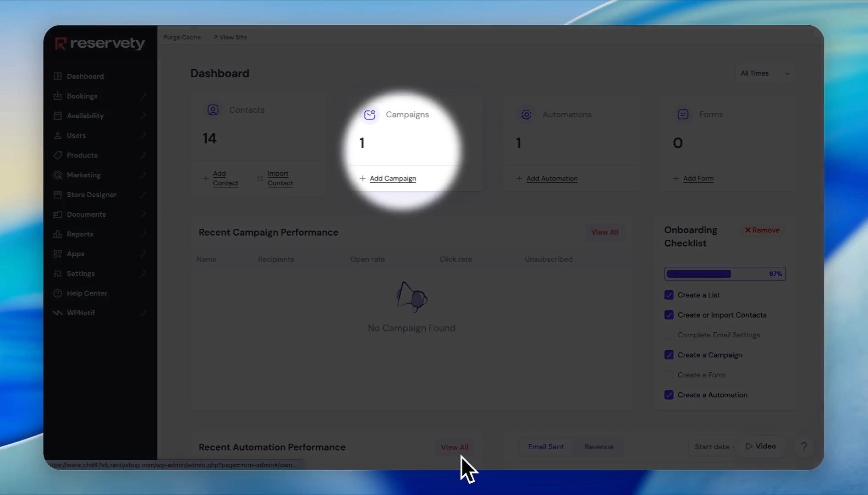868x495 pixels.
Task: Check Complete Email Settings checkbox
Action: pyautogui.click(x=669, y=335)
